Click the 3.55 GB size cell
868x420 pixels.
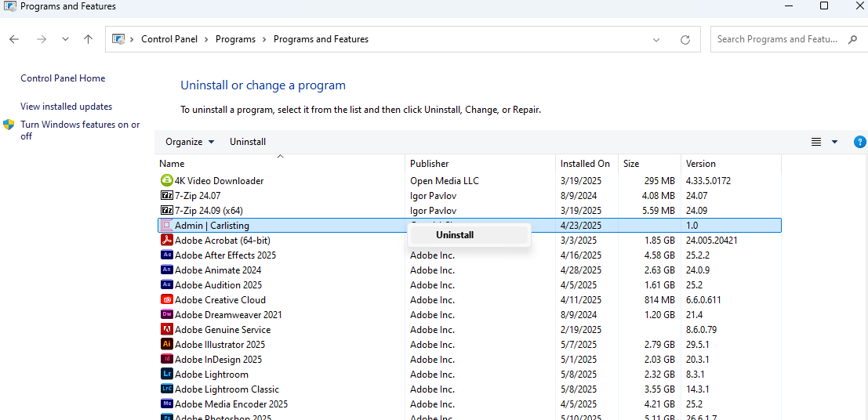tap(660, 389)
